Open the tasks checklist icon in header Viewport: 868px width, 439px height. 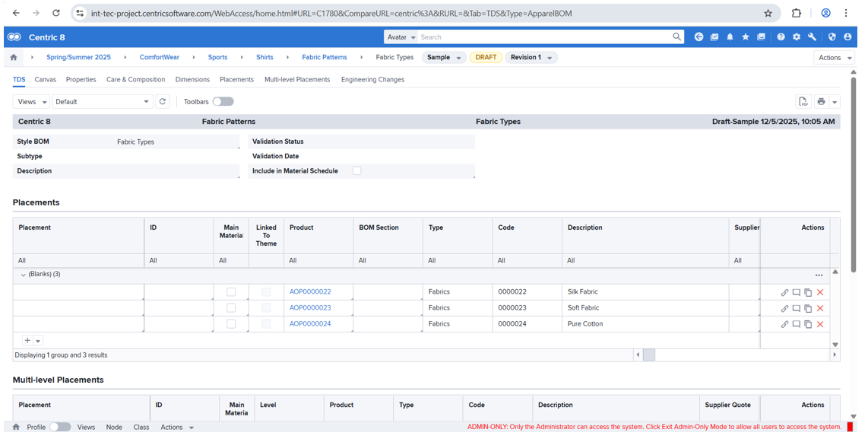click(714, 37)
